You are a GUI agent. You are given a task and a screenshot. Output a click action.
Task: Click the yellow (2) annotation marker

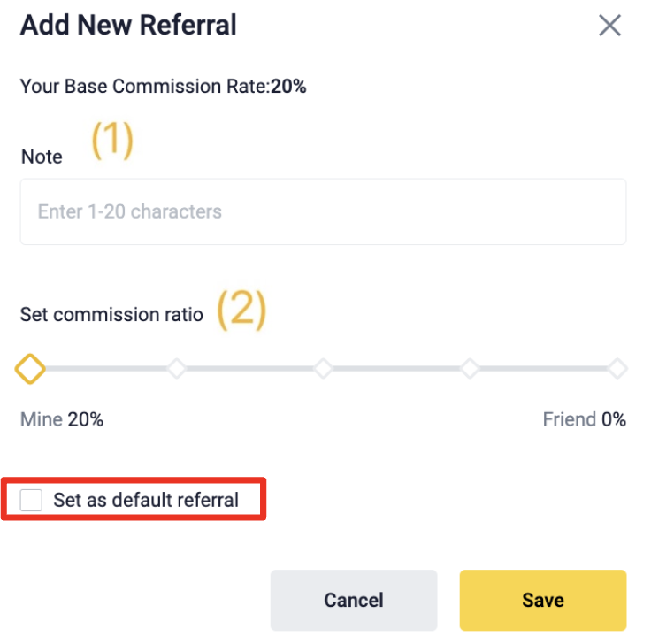(241, 310)
